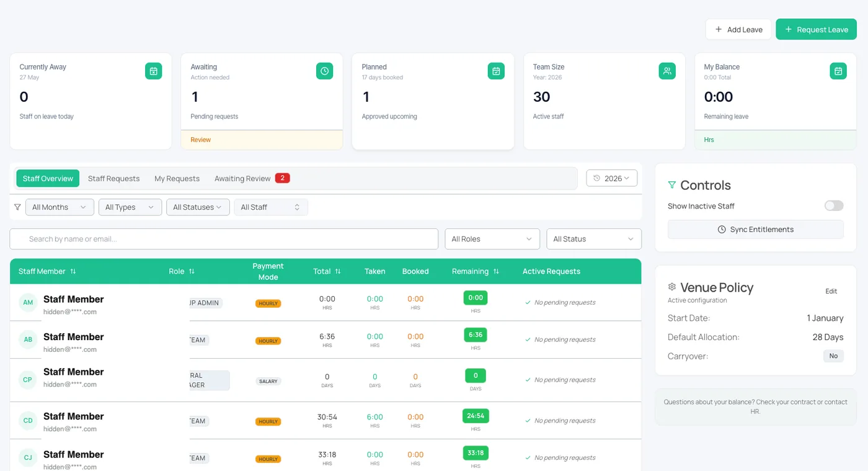Click the Add Leave button
The width and height of the screenshot is (868, 471).
click(x=738, y=29)
